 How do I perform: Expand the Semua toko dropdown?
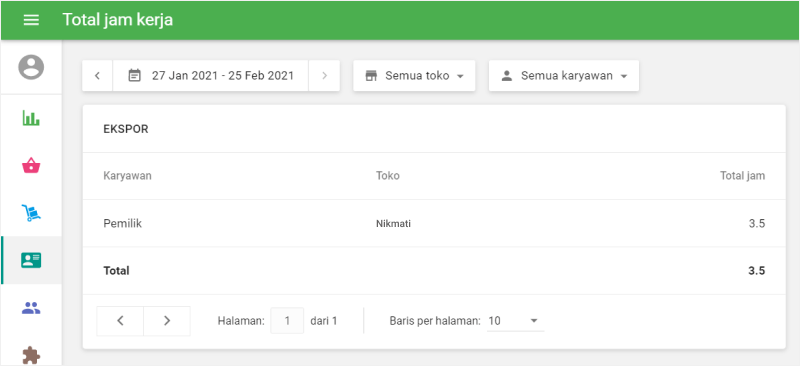(414, 76)
